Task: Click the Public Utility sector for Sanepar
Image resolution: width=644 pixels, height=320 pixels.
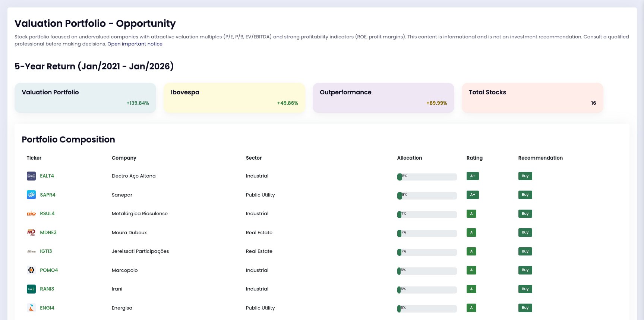Action: [x=261, y=195]
